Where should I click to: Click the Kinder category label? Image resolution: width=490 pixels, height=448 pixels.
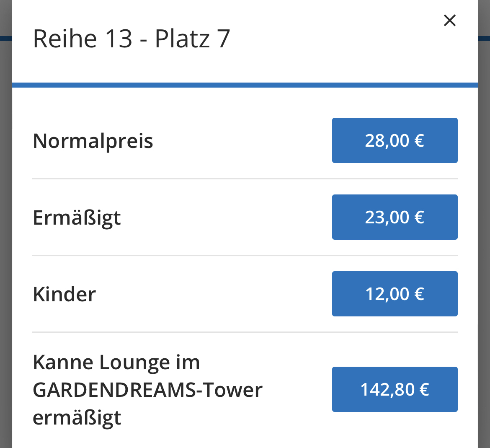64,294
